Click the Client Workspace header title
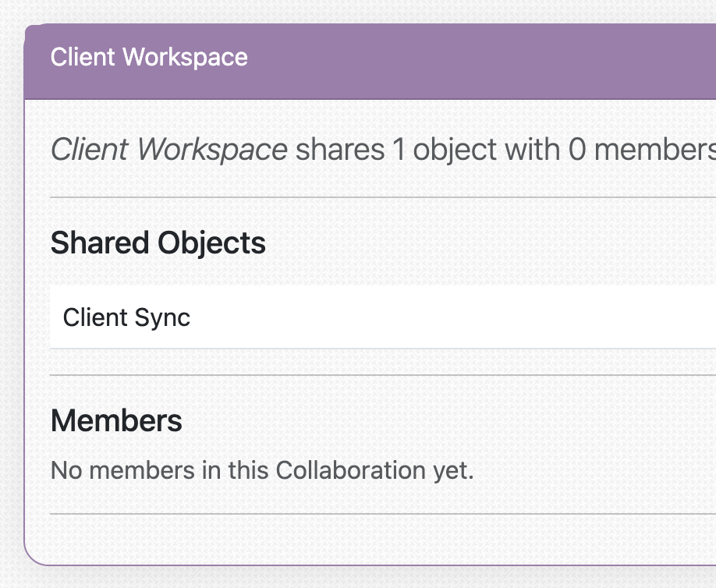This screenshot has width=716, height=588. pyautogui.click(x=149, y=58)
